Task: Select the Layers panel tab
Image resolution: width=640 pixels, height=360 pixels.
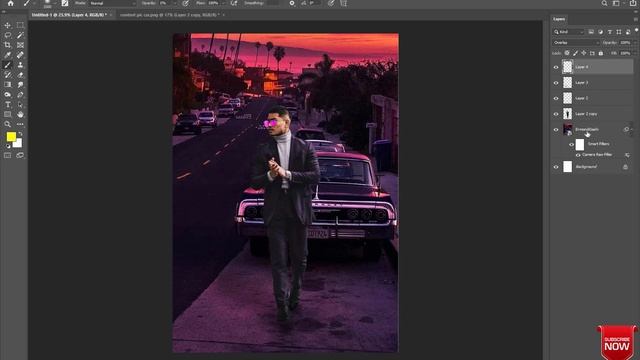Action: pyautogui.click(x=559, y=19)
